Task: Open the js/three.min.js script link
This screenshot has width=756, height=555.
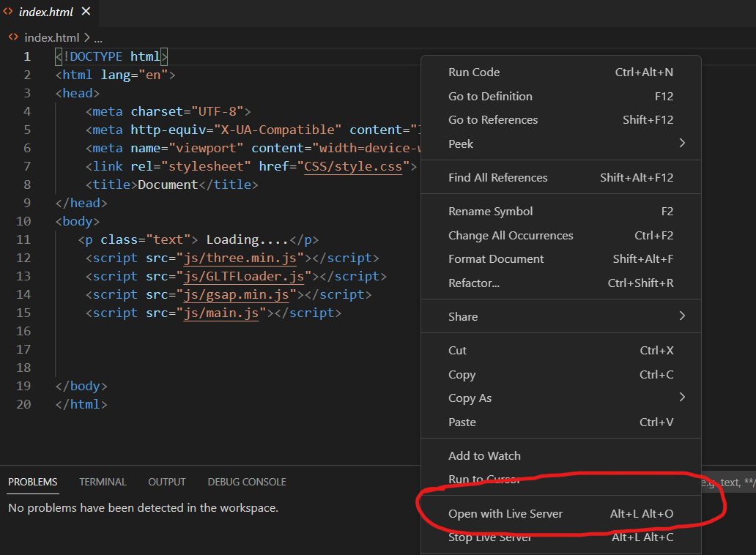Action: coord(240,258)
